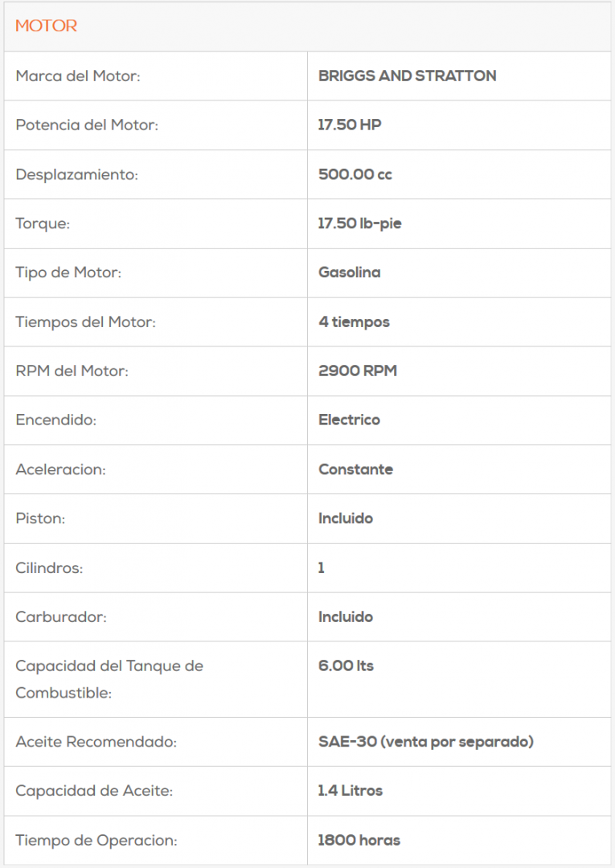Click the 'Cilindros:' label
This screenshot has height=868, width=615.
pyautogui.click(x=49, y=568)
